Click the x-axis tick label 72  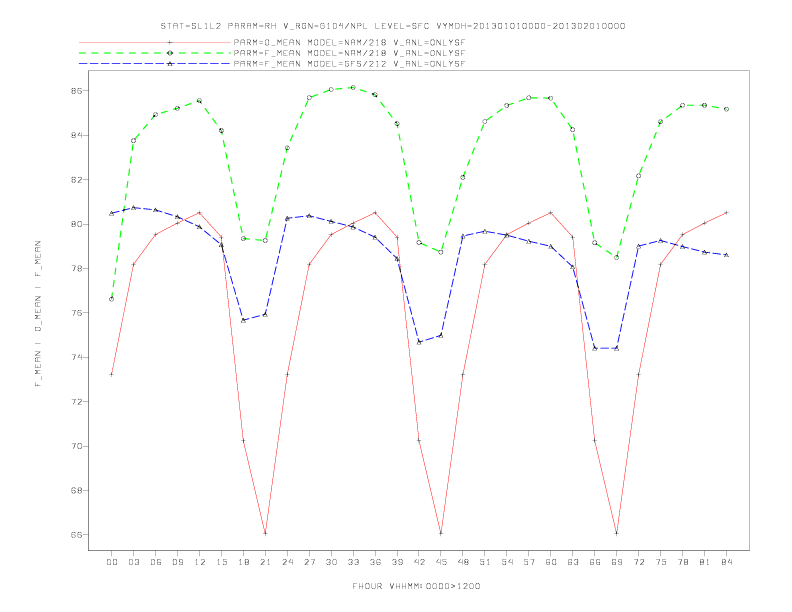[639, 562]
